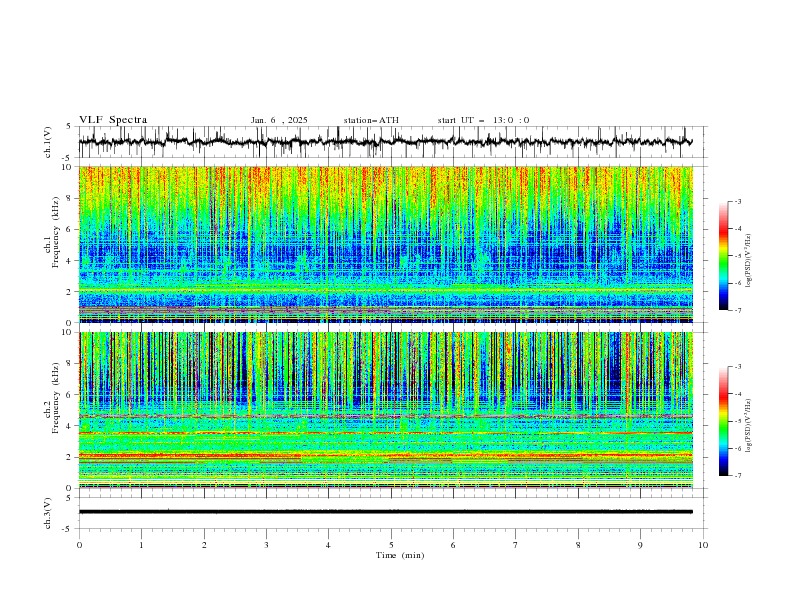
Task: Click inside the ch.2 spectrogram panel
Action: [x=385, y=410]
